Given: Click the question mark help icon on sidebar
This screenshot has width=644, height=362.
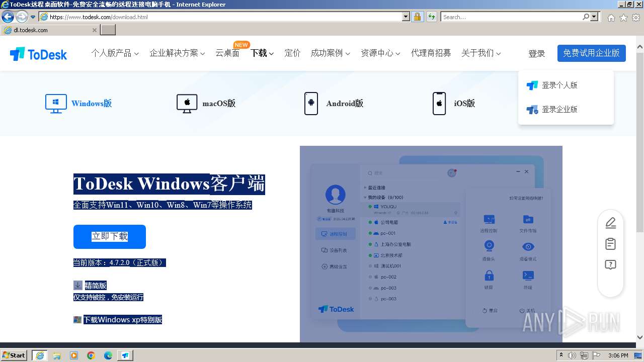Looking at the screenshot, I should (610, 265).
